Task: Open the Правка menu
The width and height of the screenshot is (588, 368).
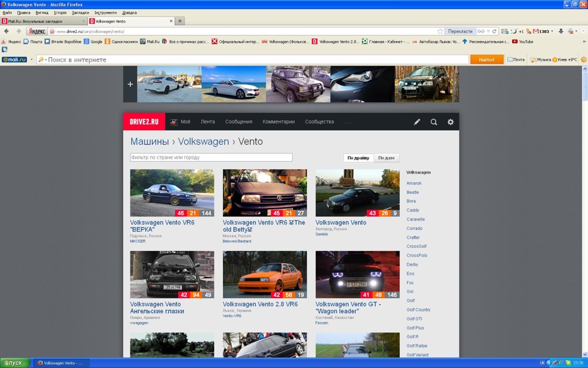Action: pos(23,12)
